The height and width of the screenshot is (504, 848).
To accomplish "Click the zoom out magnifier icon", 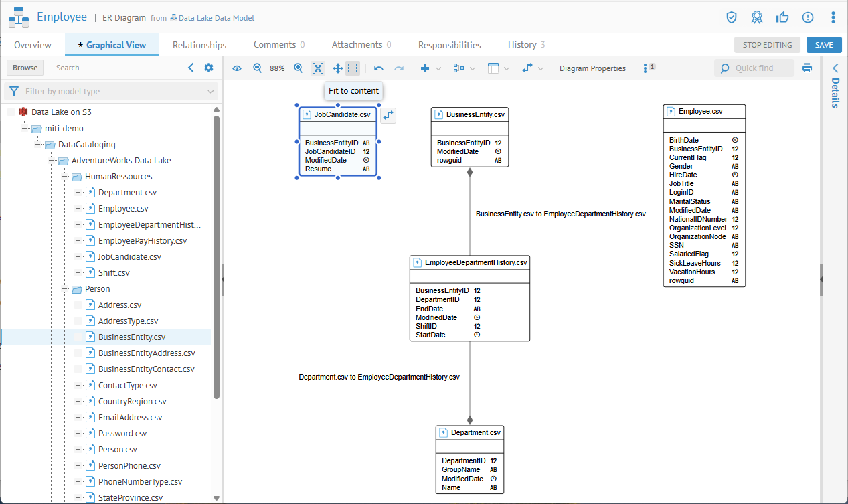I will point(258,68).
